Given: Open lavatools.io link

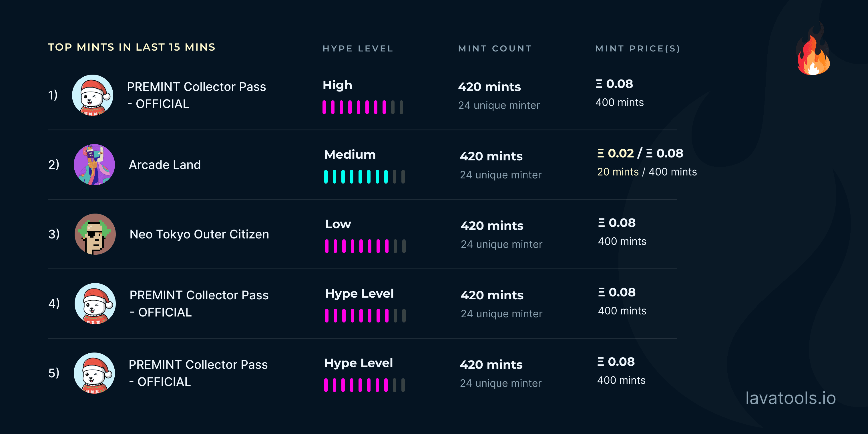Looking at the screenshot, I should 791,398.
